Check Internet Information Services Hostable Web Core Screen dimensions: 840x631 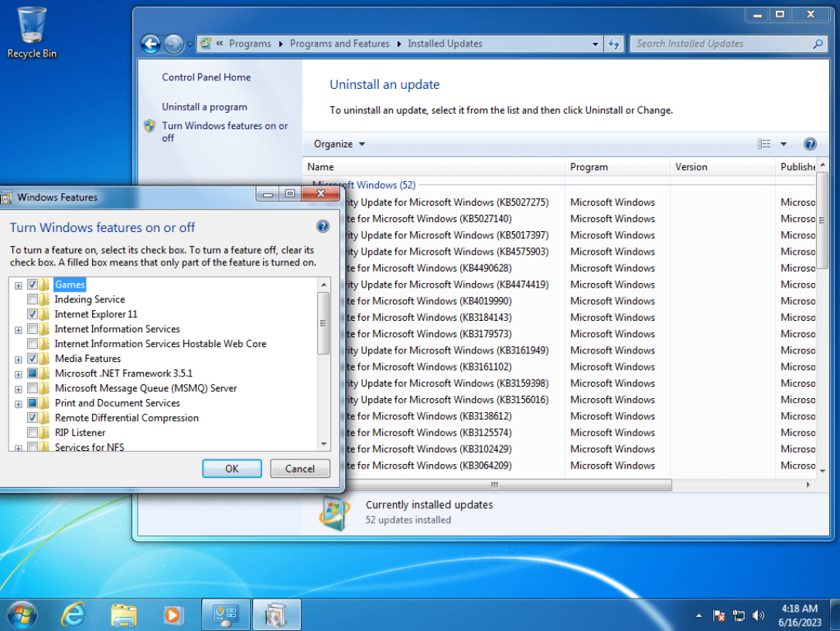click(x=32, y=344)
